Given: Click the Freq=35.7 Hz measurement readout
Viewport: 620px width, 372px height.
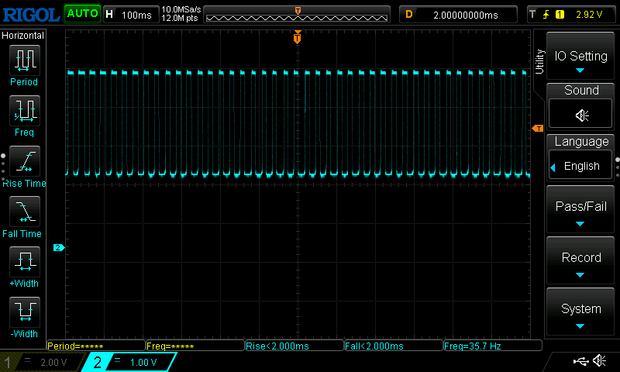Looking at the screenshot, I should (x=493, y=346).
